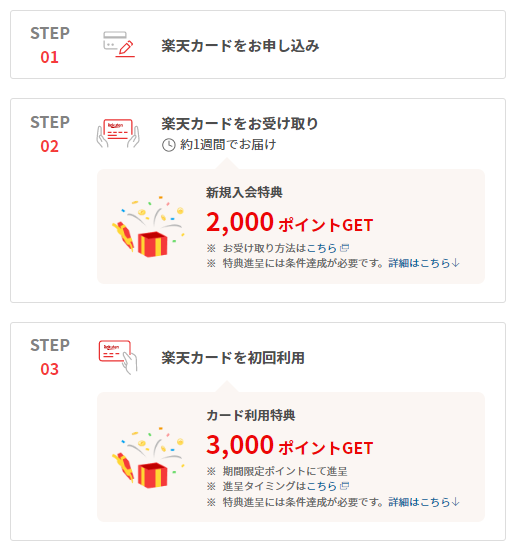Click external link icon after お受け取り方法はこちら
This screenshot has height=547, width=516.
click(344, 248)
